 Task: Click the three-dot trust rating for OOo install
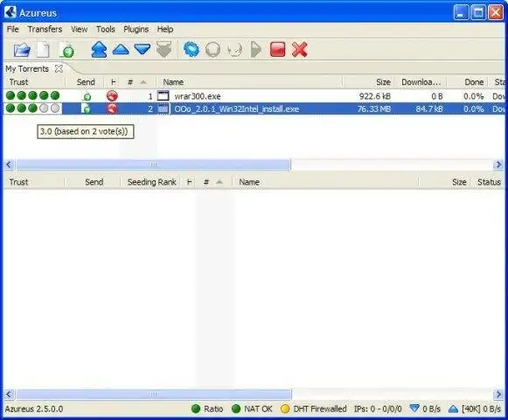[32, 108]
